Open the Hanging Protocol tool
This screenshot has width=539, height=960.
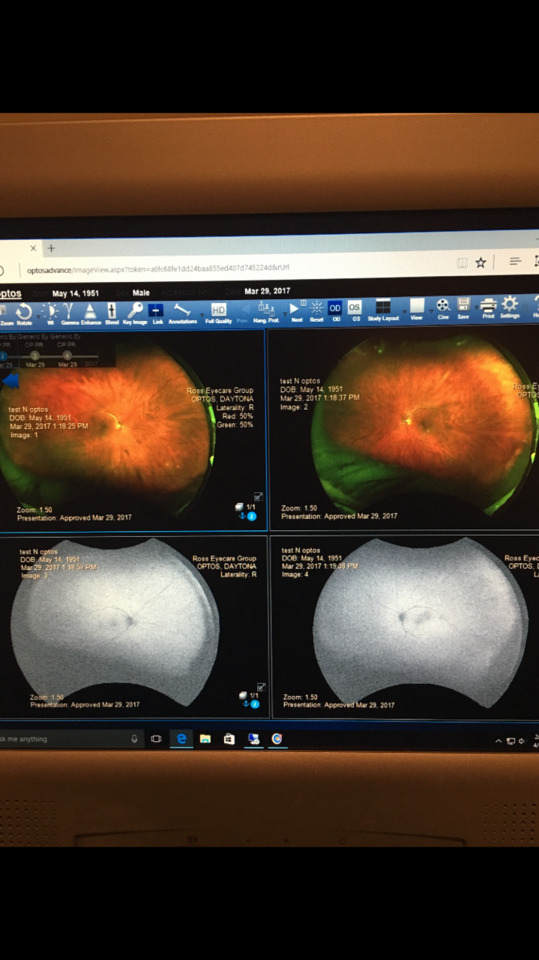tap(266, 312)
